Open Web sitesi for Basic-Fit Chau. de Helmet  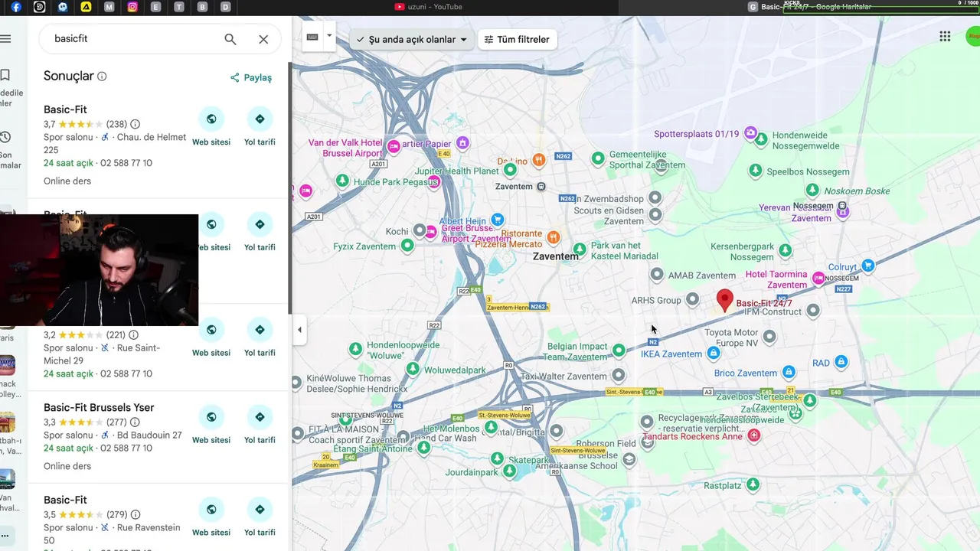click(x=211, y=127)
